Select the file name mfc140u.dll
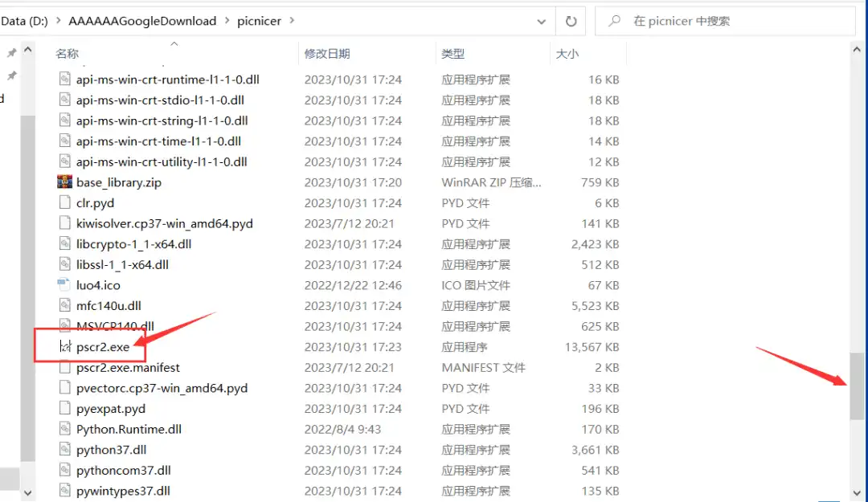The height and width of the screenshot is (502, 868). pos(108,305)
